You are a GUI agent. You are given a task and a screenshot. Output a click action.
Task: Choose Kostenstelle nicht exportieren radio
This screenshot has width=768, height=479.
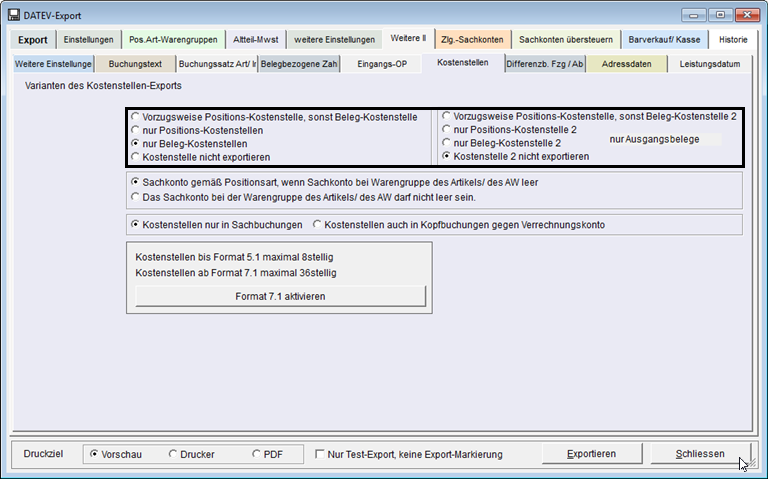(200, 157)
